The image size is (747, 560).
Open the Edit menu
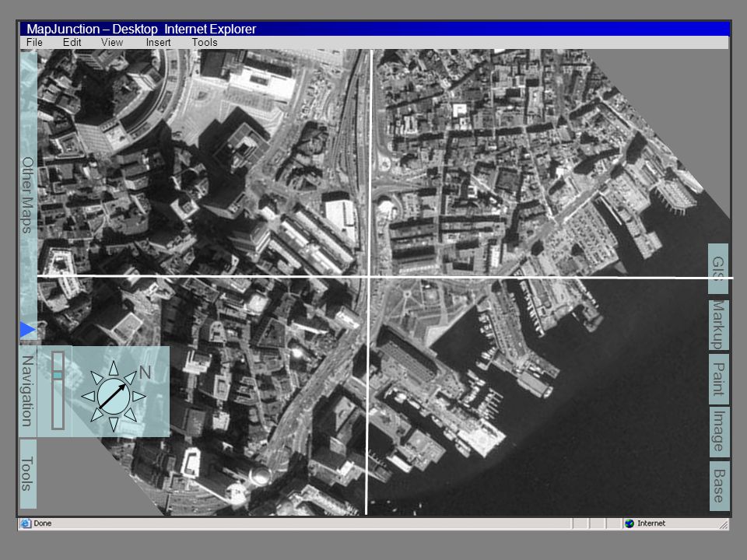point(72,42)
